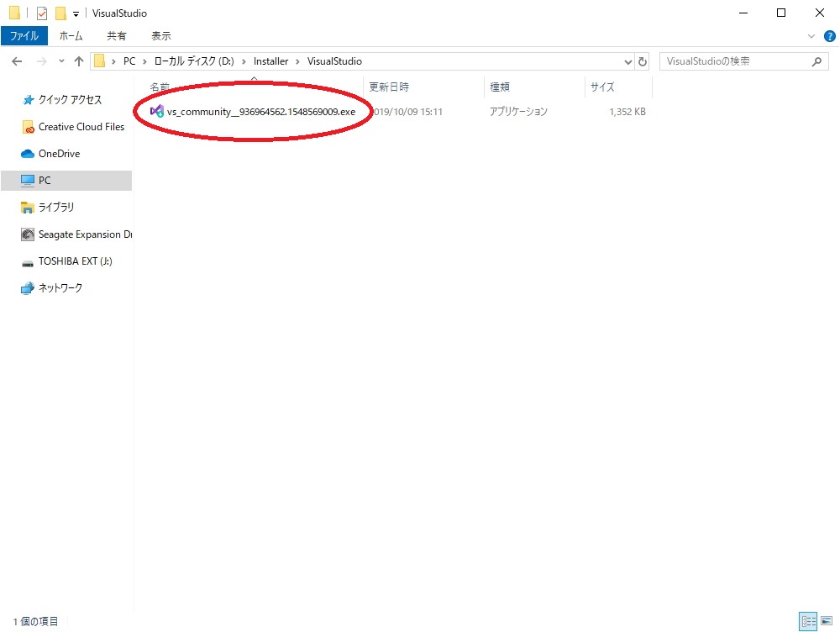Click the TOSHIBA EXT drive icon
Image resolution: width=840 pixels, height=632 pixels.
28,263
